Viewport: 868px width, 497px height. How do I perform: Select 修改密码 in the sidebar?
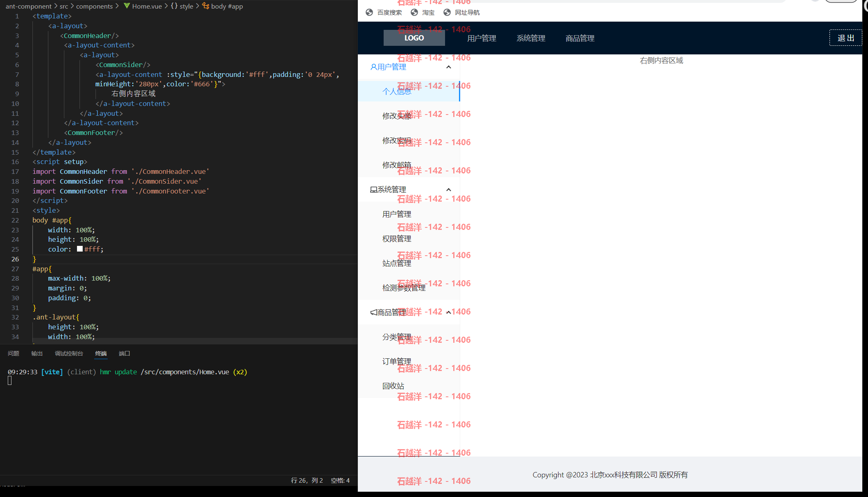click(409, 140)
